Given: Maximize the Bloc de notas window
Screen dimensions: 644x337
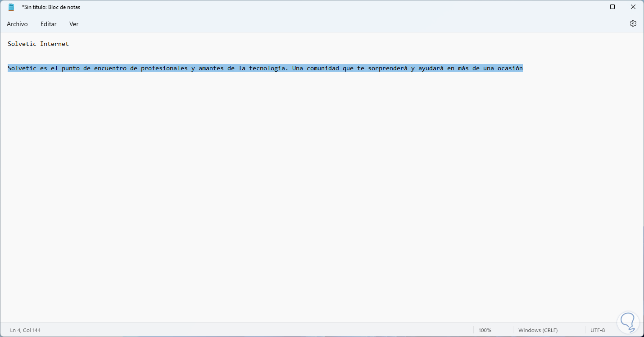Looking at the screenshot, I should (x=612, y=7).
